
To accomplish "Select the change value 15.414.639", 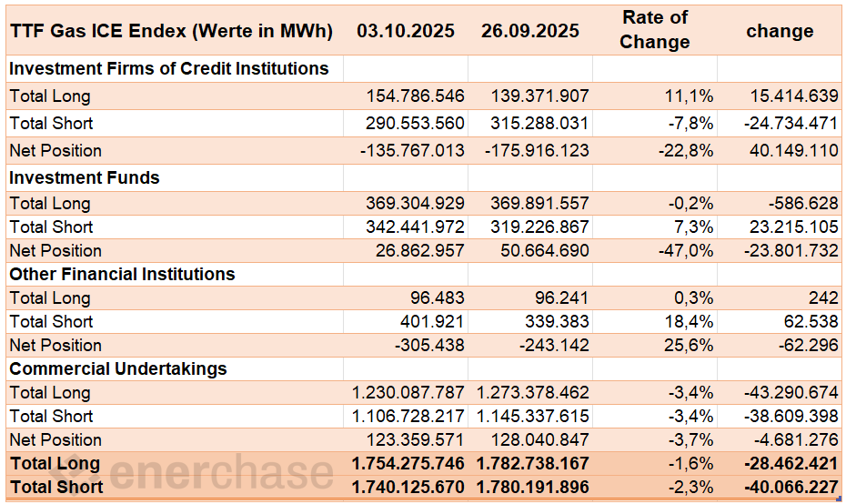I will (794, 96).
